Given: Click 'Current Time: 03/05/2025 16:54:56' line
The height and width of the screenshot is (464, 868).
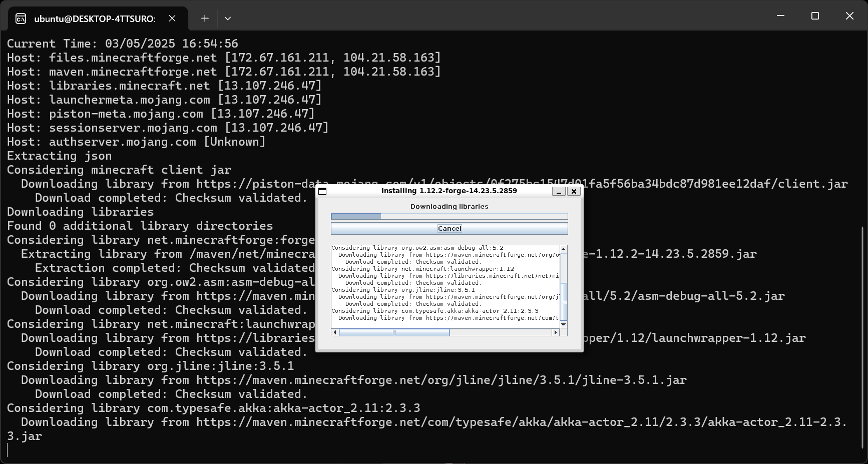Looking at the screenshot, I should [x=123, y=44].
